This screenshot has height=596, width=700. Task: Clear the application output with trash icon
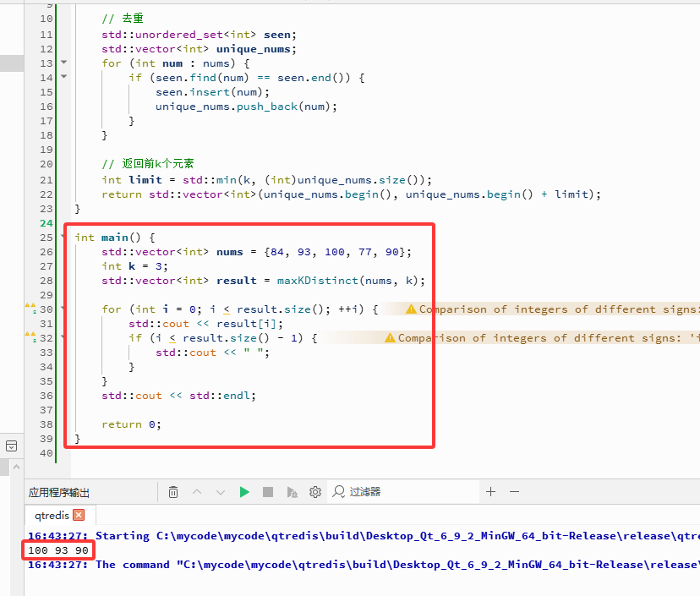(173, 492)
